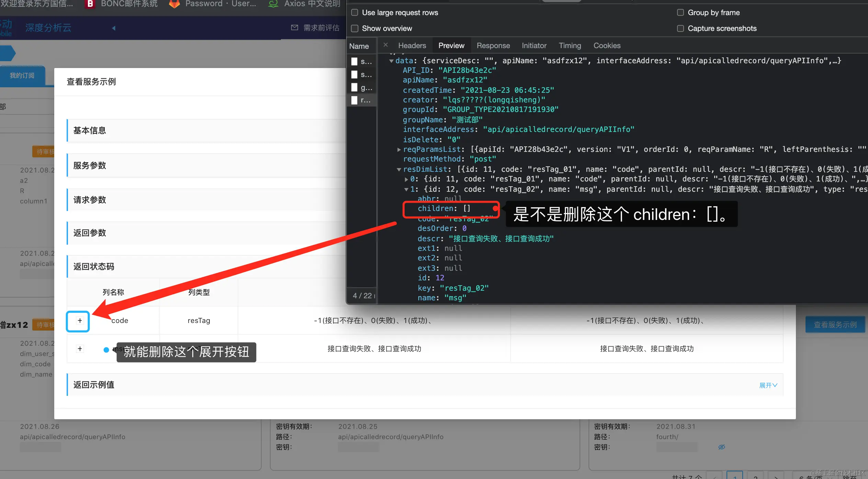The height and width of the screenshot is (479, 868).
Task: Expand the msg row plus button
Action: [80, 349]
